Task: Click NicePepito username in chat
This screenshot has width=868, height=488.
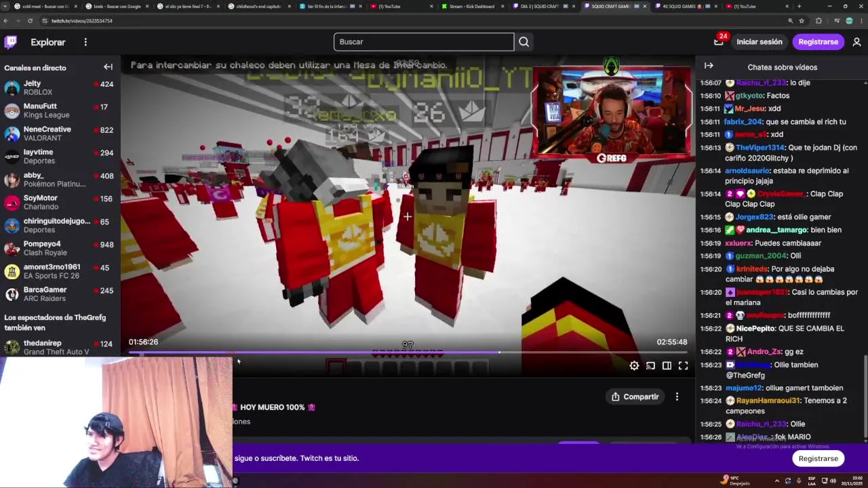Action: [755, 329]
